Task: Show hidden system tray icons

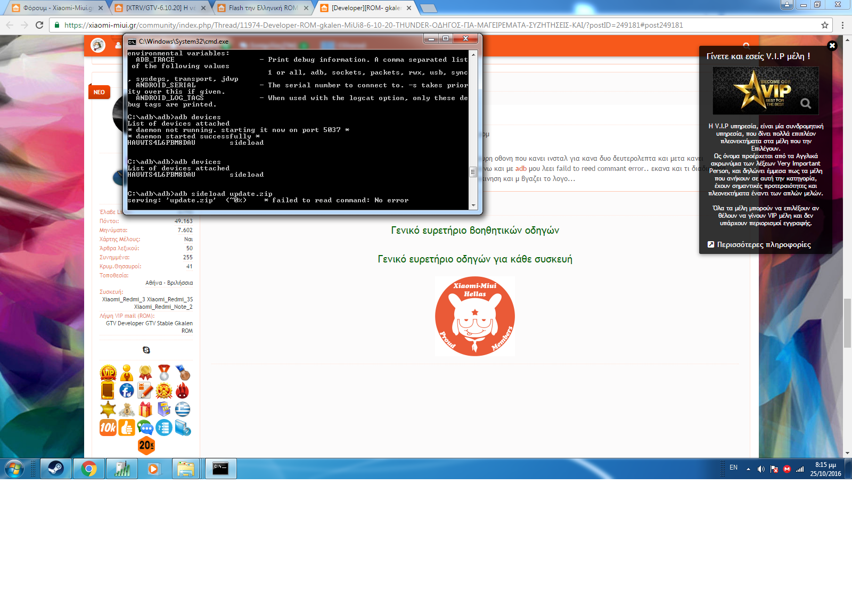Action: point(748,469)
